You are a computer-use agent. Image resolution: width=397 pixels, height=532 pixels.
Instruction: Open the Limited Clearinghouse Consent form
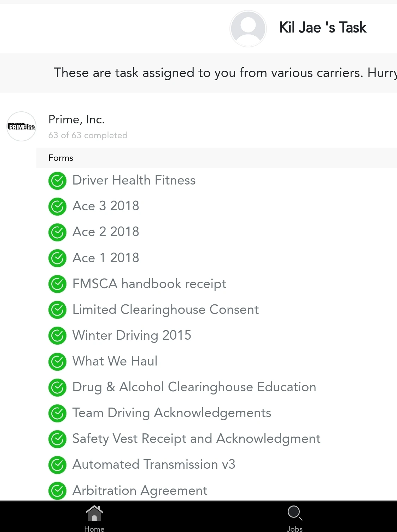[x=165, y=310]
